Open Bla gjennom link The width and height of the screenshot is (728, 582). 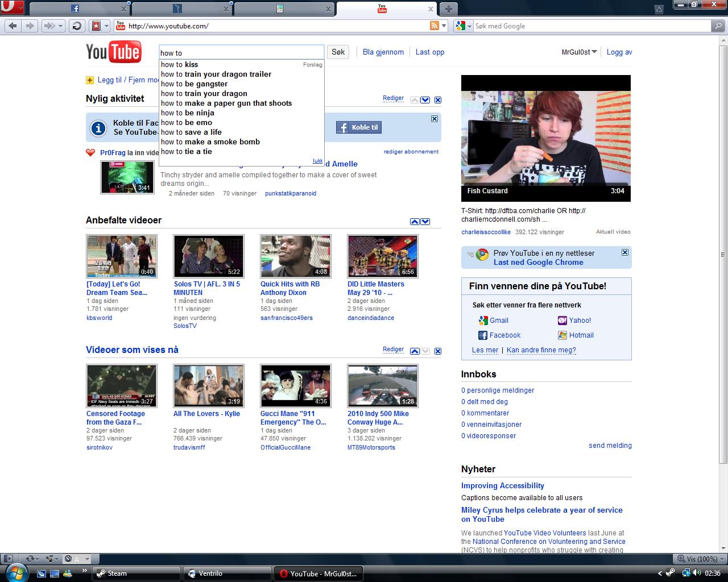pyautogui.click(x=383, y=52)
